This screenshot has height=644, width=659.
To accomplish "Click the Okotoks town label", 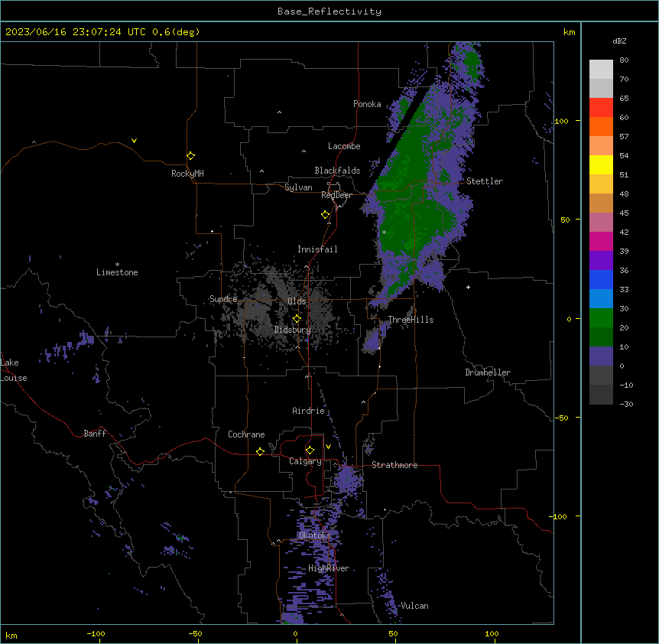I will pos(315,535).
